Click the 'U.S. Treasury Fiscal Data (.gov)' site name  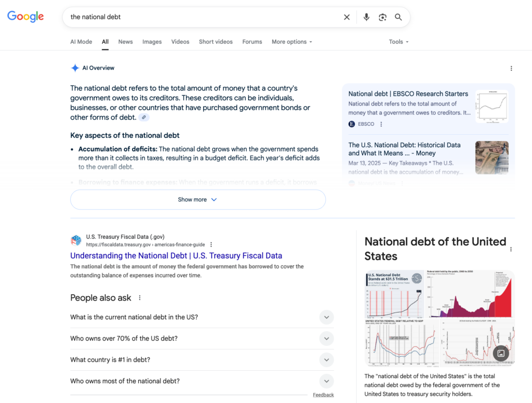125,237
